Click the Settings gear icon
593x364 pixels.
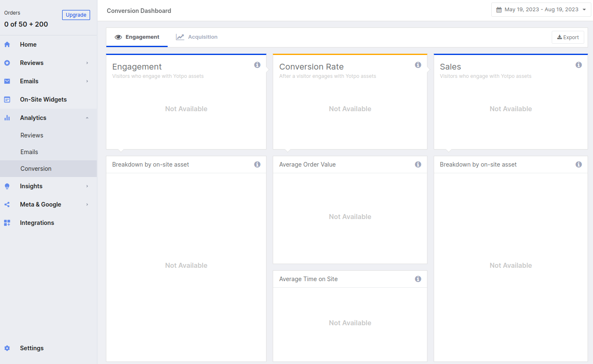pyautogui.click(x=7, y=348)
